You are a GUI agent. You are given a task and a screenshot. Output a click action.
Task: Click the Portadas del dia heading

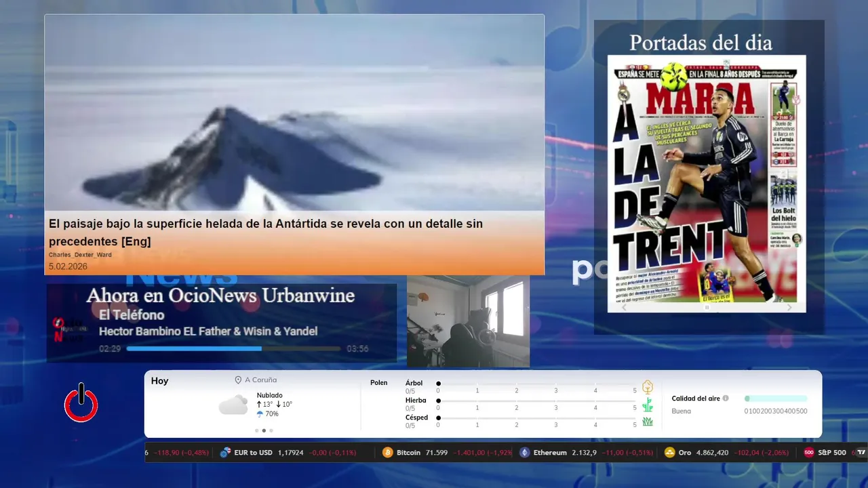(x=701, y=43)
